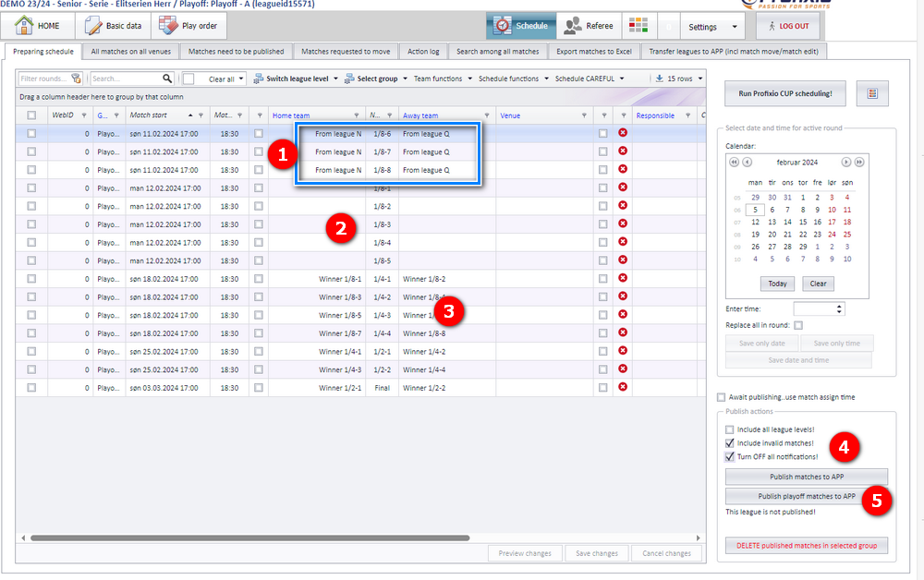Uncheck Include invalid matches
The height and width of the screenshot is (580, 924).
[x=730, y=443]
